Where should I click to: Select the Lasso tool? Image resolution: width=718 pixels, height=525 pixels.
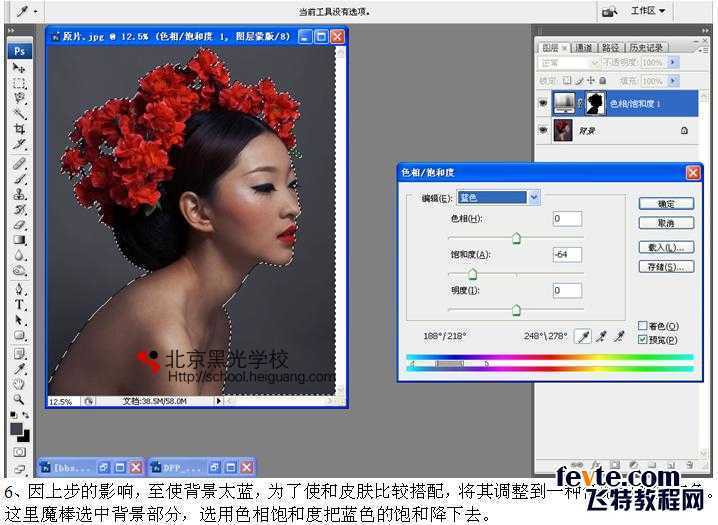point(19,98)
